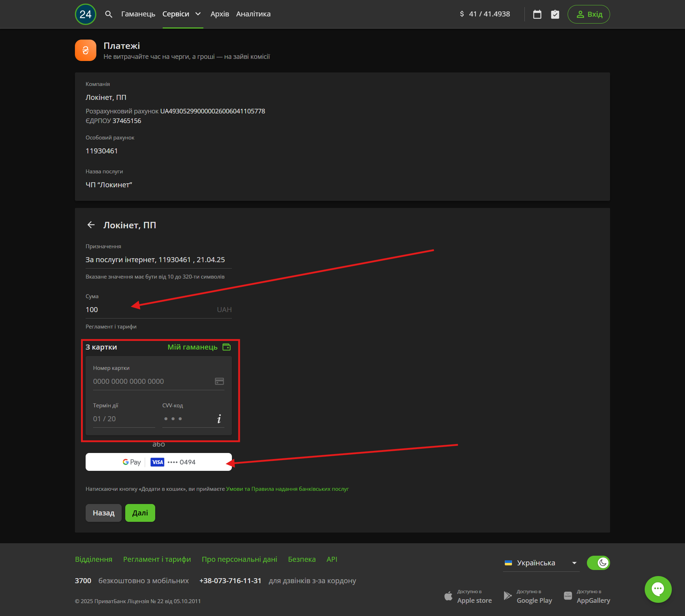Open the clipboard checklist icon in header
Screen dimensions: 685x616
pyautogui.click(x=555, y=14)
